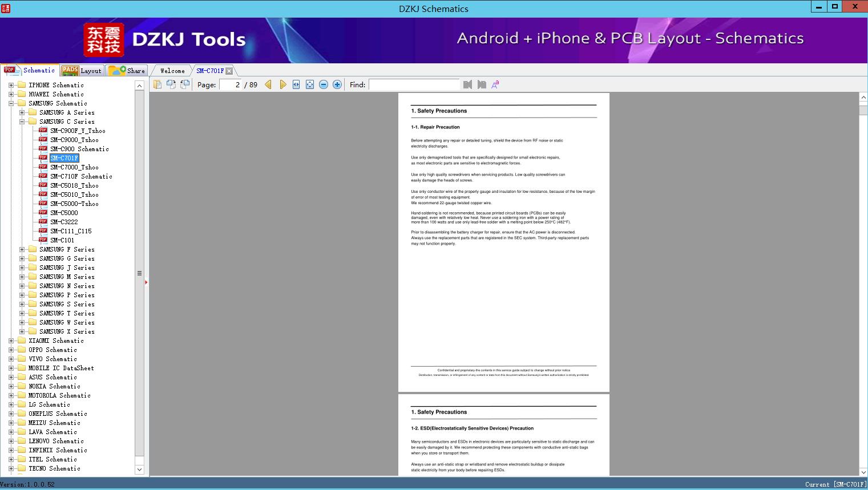
Task: Click folder icon of LENOVO Schematic
Action: click(x=22, y=441)
